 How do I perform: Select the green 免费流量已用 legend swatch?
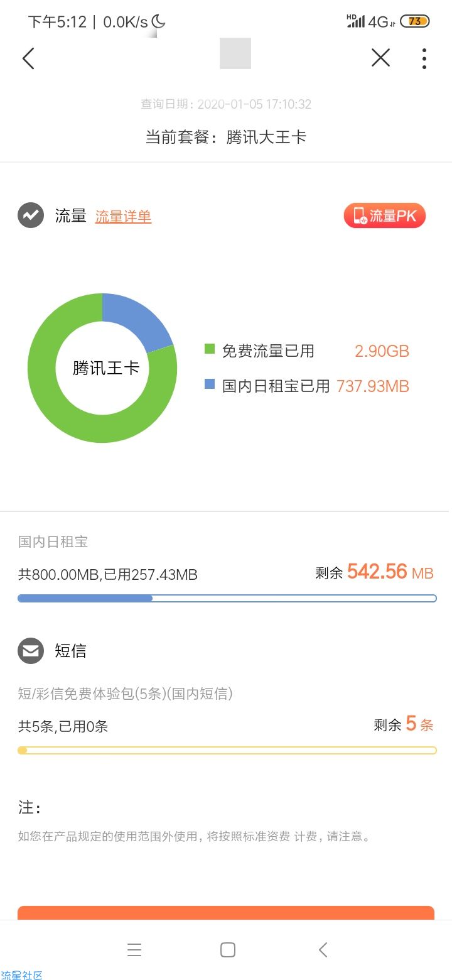pos(210,349)
